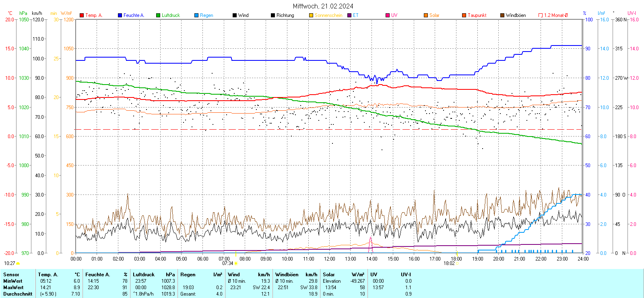Click the sun icon next to 10:27
644x298 pixels.
click(x=18, y=263)
